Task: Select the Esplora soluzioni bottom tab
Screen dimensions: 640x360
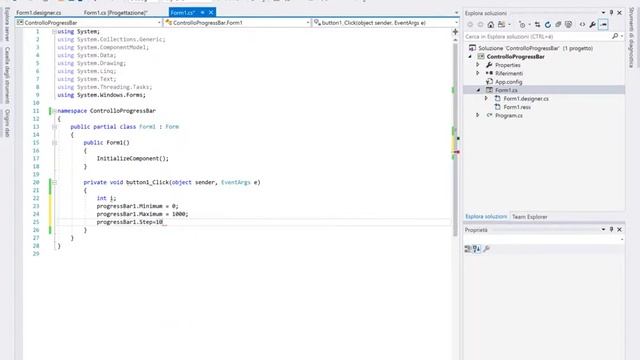Action: coord(486,217)
